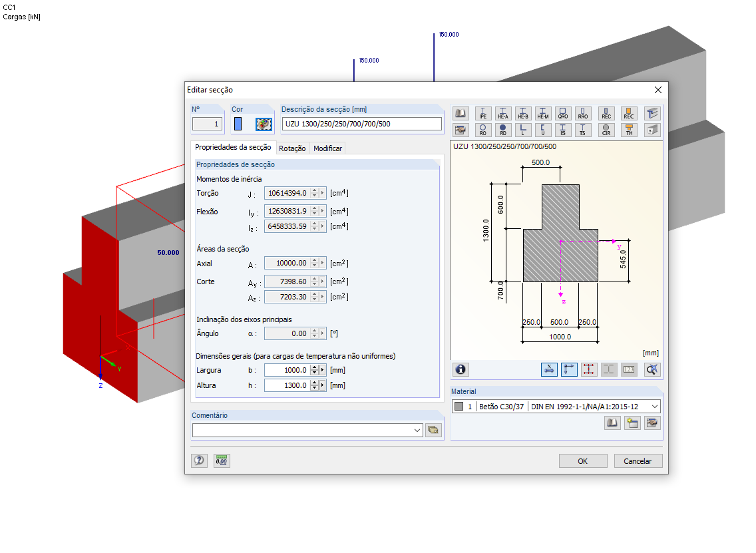Select the RO round tube section
Screen dimensions: 756x553
click(x=482, y=130)
